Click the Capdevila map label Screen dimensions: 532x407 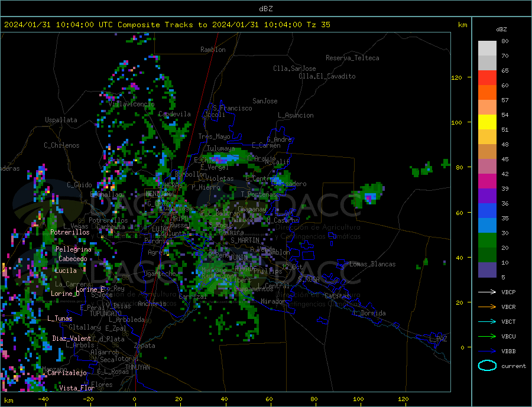point(174,114)
